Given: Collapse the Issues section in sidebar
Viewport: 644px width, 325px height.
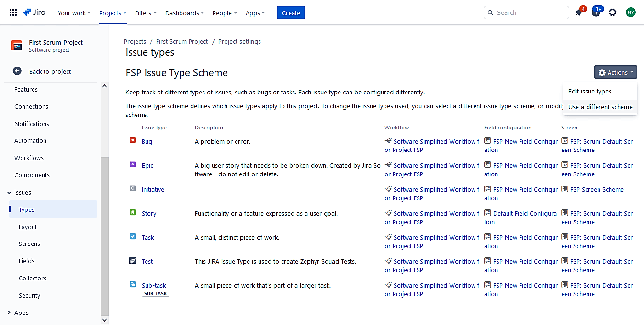Looking at the screenshot, I should pos(9,193).
